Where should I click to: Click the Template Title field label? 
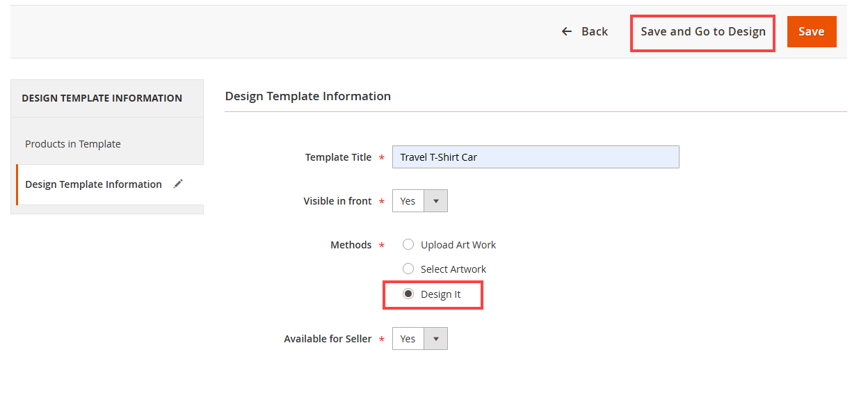(x=338, y=157)
